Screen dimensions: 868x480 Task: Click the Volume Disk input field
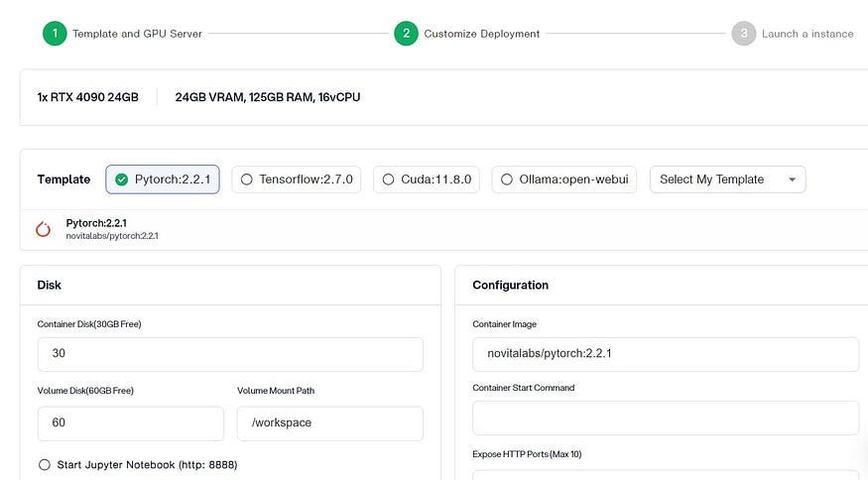tap(131, 423)
